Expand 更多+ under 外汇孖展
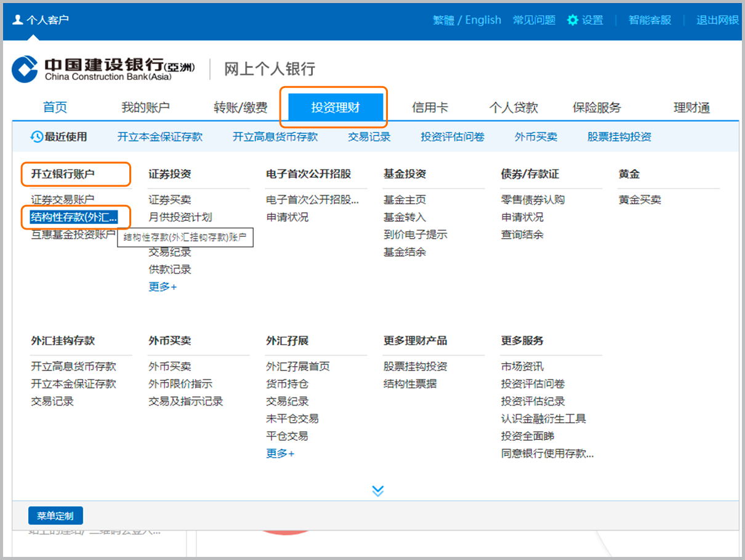 point(280,454)
